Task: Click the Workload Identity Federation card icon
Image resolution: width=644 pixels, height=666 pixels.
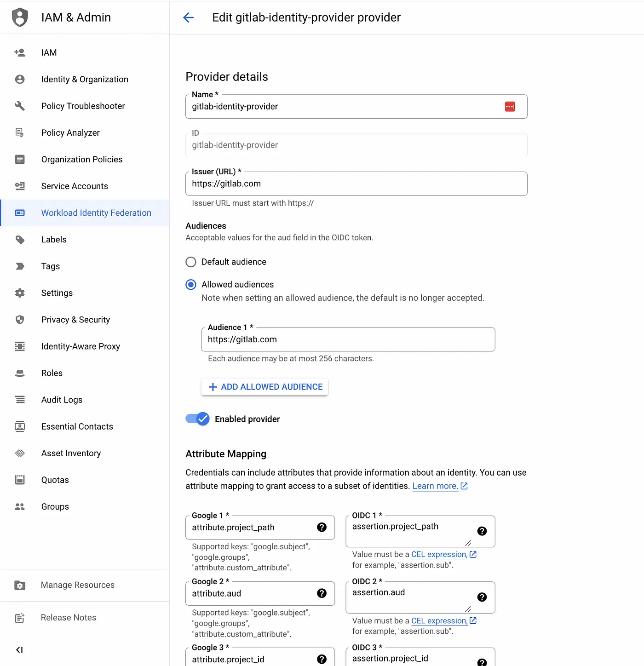Action: coord(20,212)
